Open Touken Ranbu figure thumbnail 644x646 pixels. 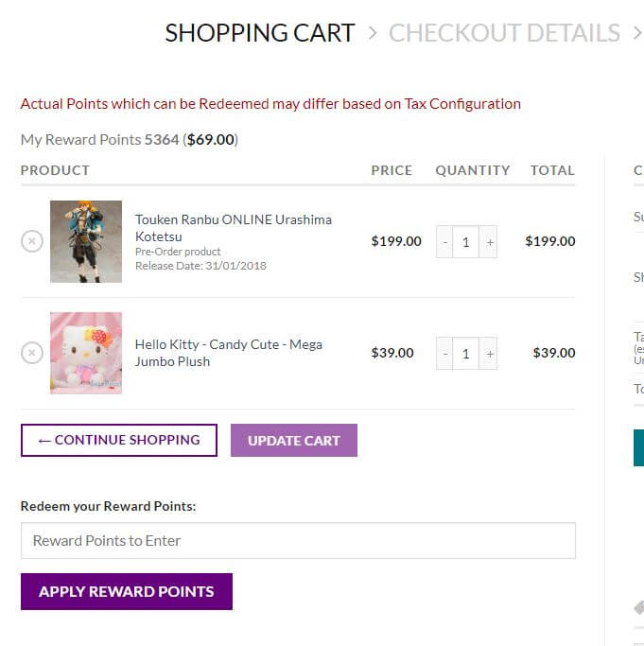(x=86, y=241)
